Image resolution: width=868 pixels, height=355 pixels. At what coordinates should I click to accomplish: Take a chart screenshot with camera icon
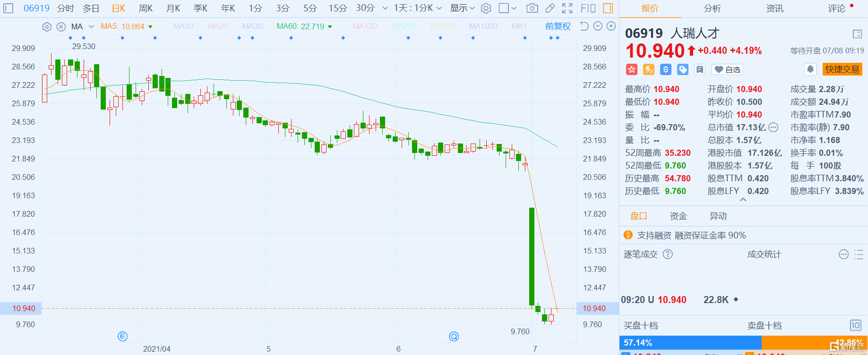click(532, 8)
